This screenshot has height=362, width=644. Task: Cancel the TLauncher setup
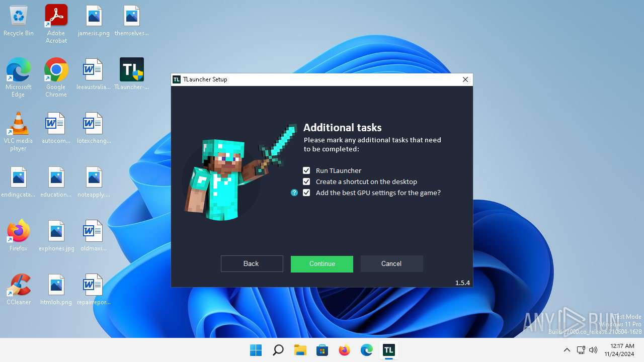pos(391,263)
